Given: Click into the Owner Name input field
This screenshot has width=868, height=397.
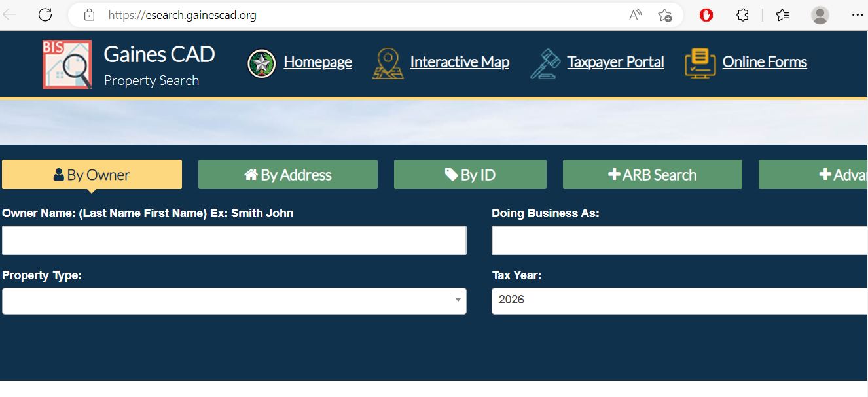Looking at the screenshot, I should pyautogui.click(x=234, y=240).
